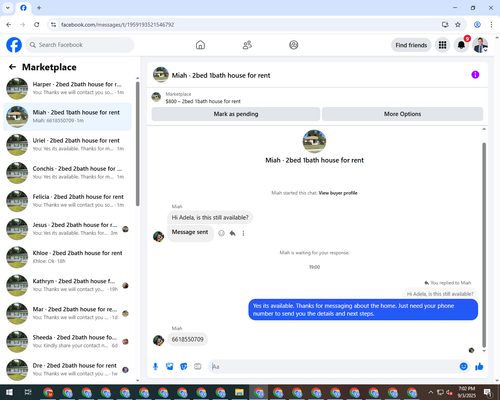Choose a GIF in the composer
This screenshot has height=400, width=500.
coord(198,367)
